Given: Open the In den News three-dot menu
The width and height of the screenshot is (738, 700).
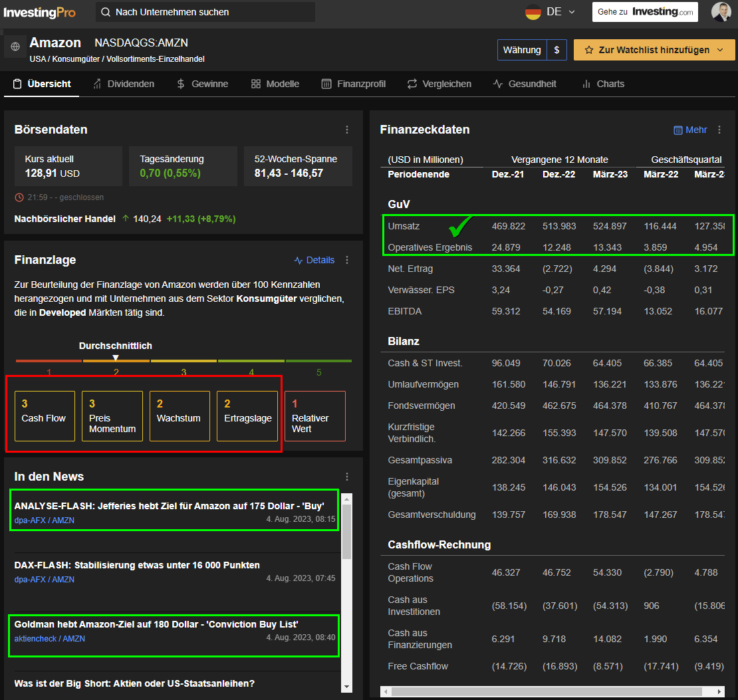Looking at the screenshot, I should tap(347, 477).
